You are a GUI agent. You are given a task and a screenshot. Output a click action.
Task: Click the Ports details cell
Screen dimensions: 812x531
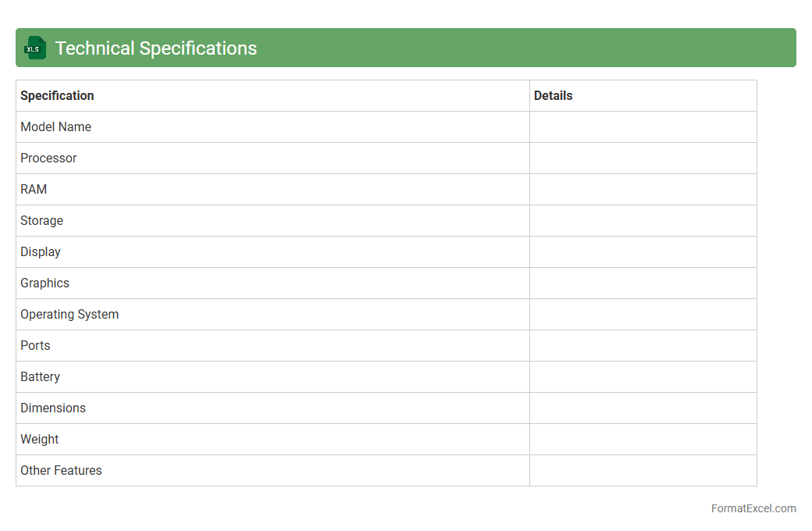coord(643,345)
